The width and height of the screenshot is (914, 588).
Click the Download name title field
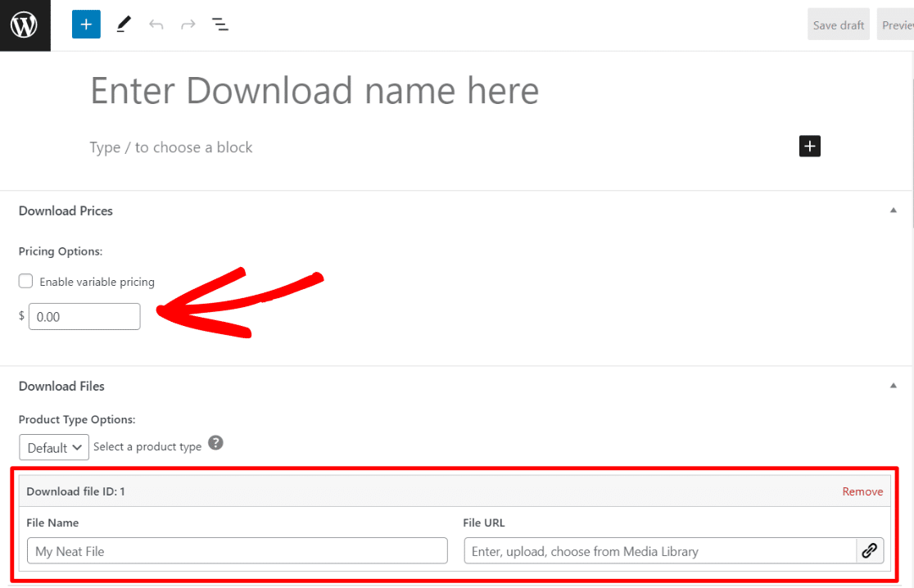coord(315,90)
